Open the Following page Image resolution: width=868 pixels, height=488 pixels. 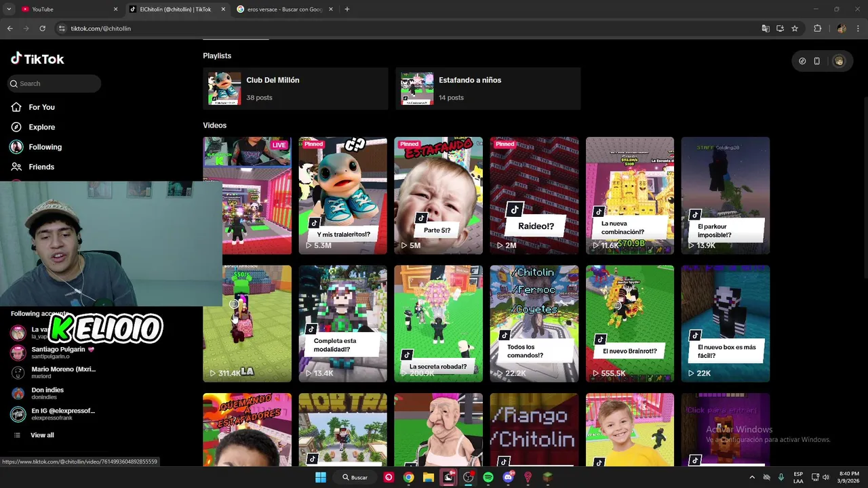[45, 147]
